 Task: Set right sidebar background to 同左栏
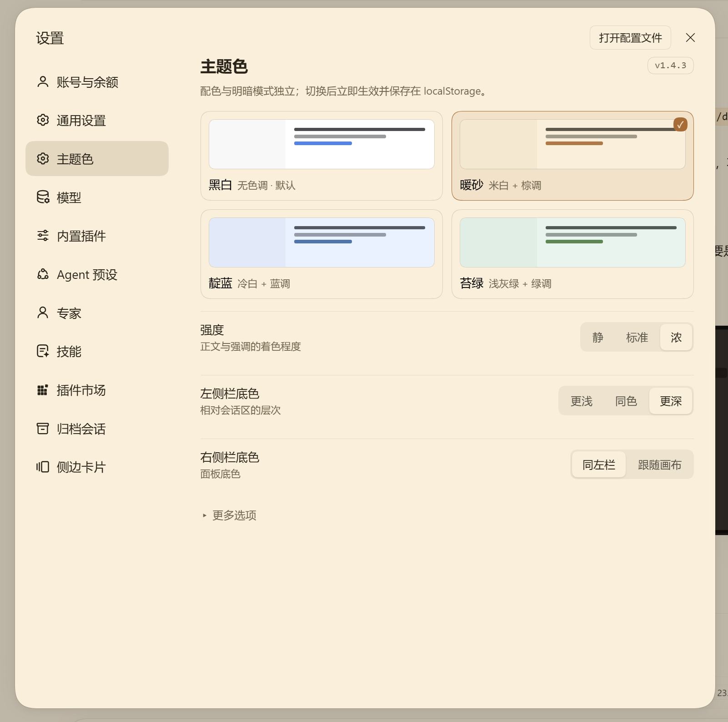598,465
